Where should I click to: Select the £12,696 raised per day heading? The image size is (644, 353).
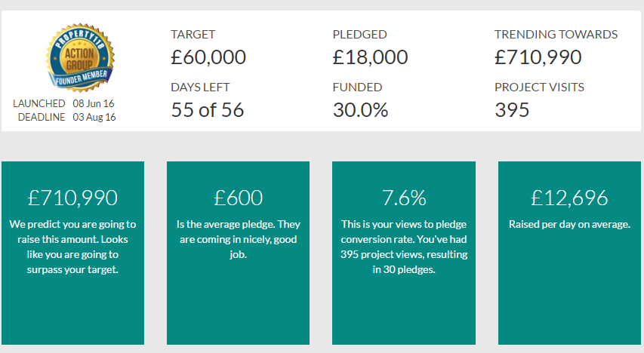tap(569, 198)
